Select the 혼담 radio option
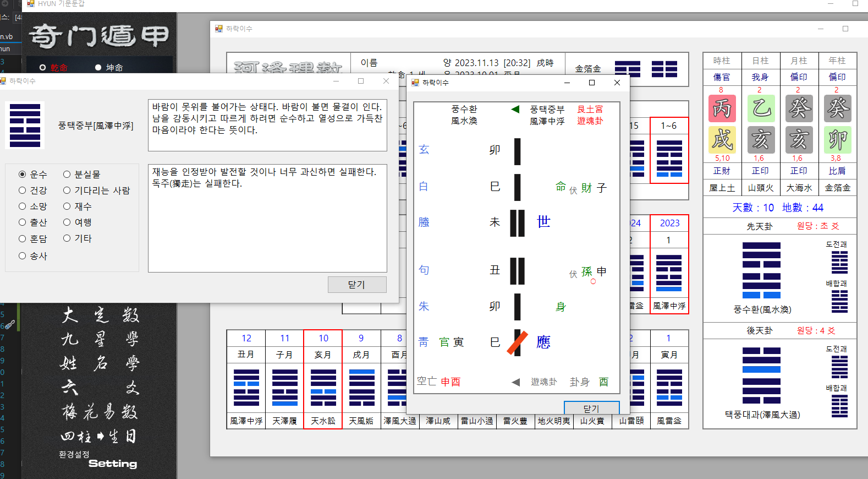The image size is (868, 479). [33, 239]
